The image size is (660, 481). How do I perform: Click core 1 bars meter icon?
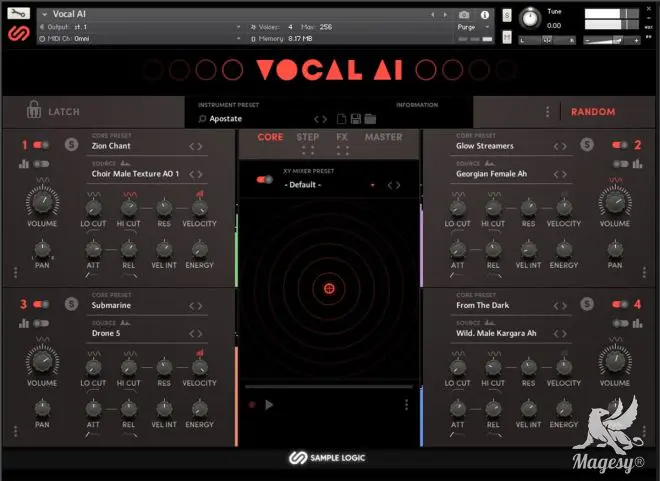click(24, 164)
